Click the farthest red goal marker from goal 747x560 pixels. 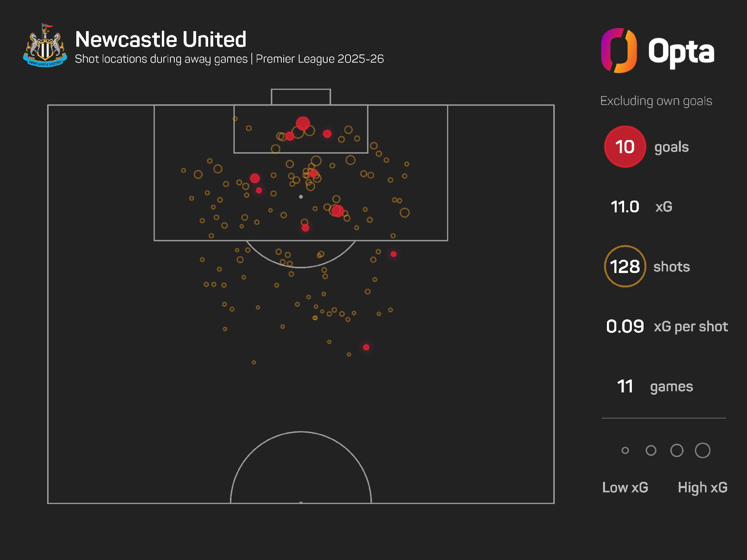(366, 347)
